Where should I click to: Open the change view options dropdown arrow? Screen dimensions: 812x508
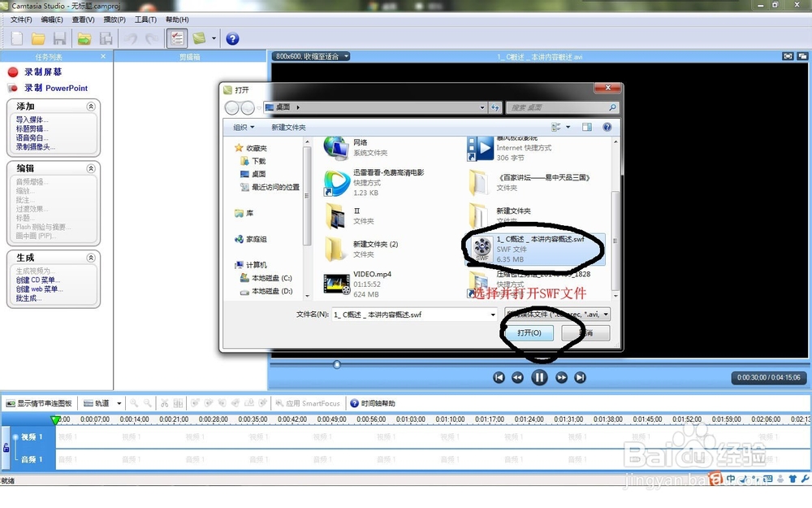568,127
